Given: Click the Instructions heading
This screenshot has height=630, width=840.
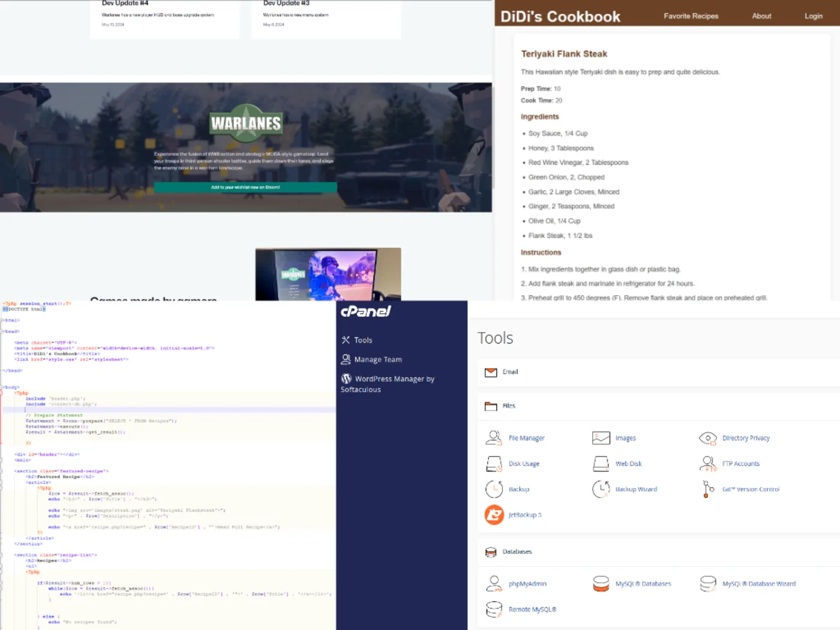Looking at the screenshot, I should coord(541,253).
